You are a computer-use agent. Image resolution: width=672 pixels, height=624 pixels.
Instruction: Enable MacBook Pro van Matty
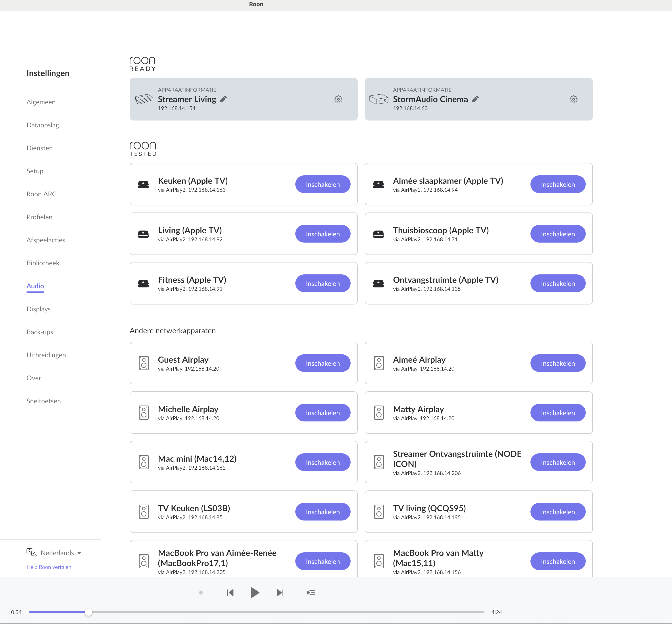[x=558, y=561]
